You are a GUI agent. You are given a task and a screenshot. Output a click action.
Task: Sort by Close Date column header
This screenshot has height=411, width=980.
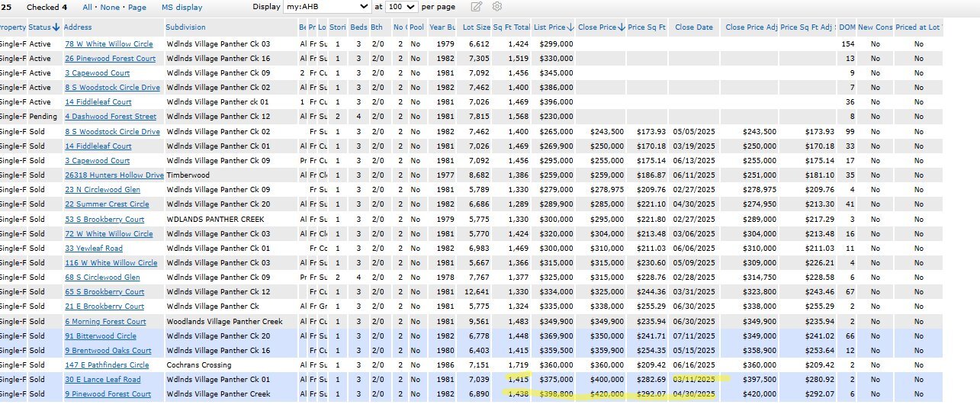(x=694, y=27)
